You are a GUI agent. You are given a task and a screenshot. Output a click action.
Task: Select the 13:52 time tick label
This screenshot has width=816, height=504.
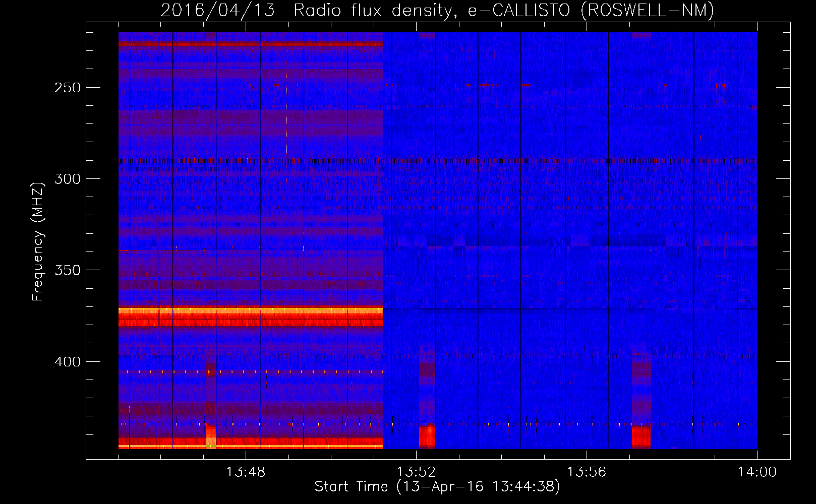(x=416, y=472)
